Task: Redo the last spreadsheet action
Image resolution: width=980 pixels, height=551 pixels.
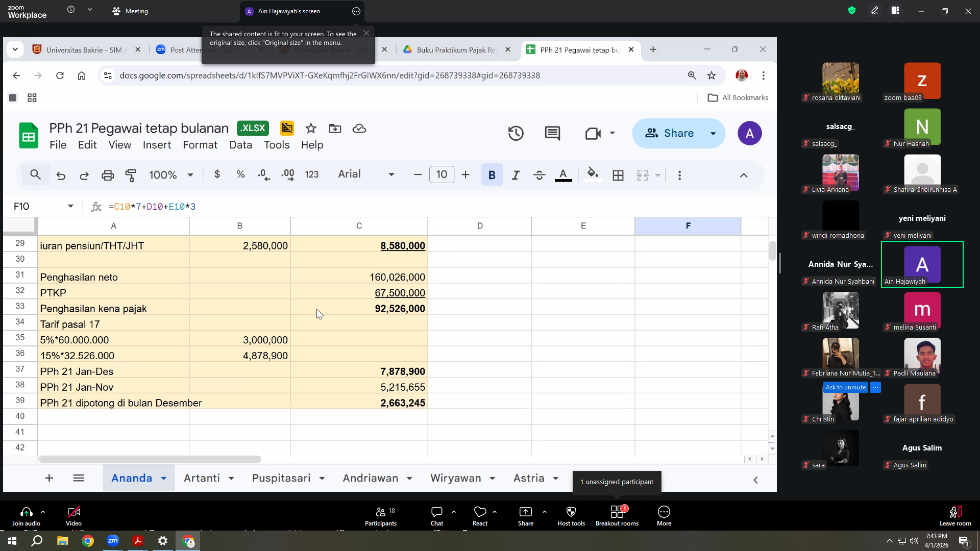Action: click(84, 175)
